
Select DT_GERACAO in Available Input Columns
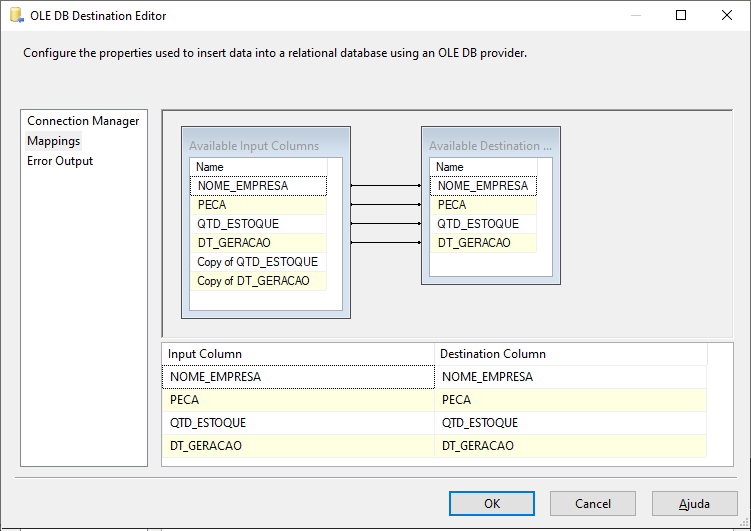[x=259, y=243]
